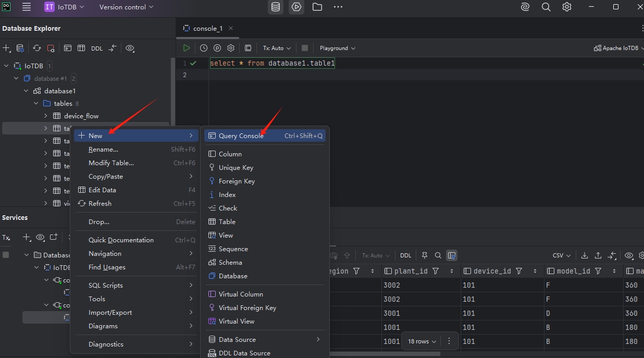This screenshot has width=644, height=358.
Task: Open the Playground mode dropdown
Action: 337,48
